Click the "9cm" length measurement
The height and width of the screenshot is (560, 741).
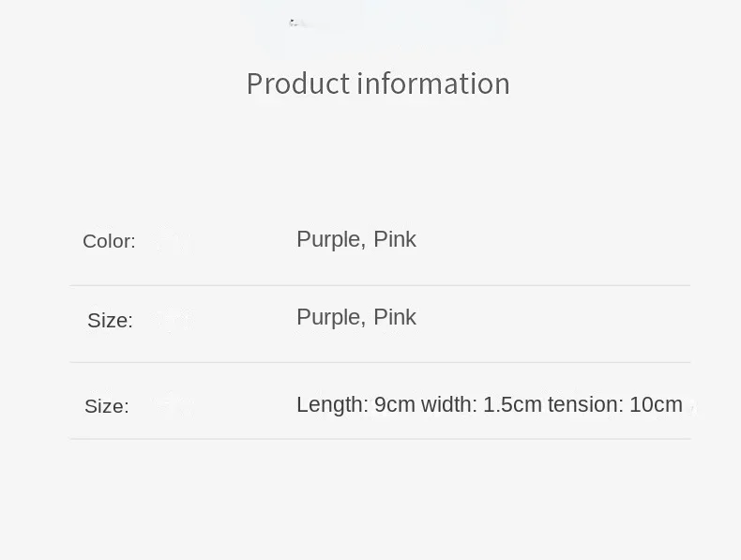click(394, 404)
